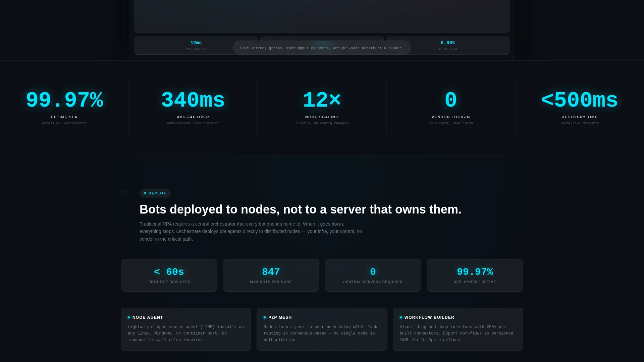
Task: Click the RECOVERY TIME label
Action: point(580,117)
